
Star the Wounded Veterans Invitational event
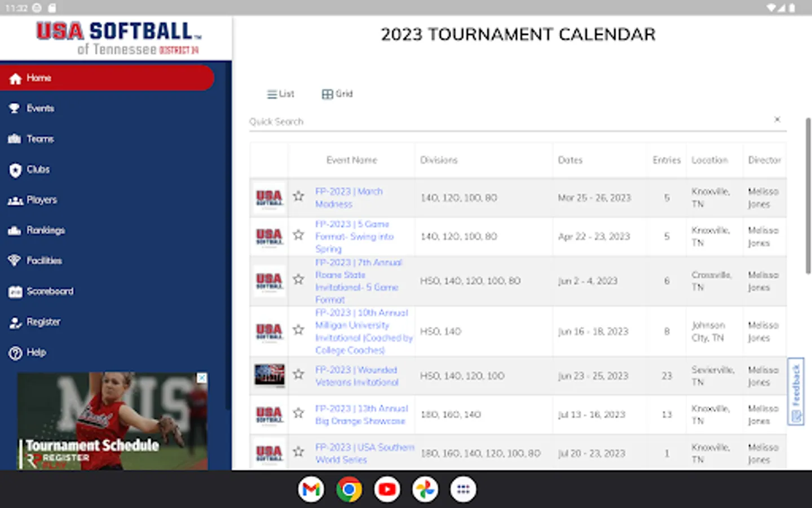[x=298, y=374]
